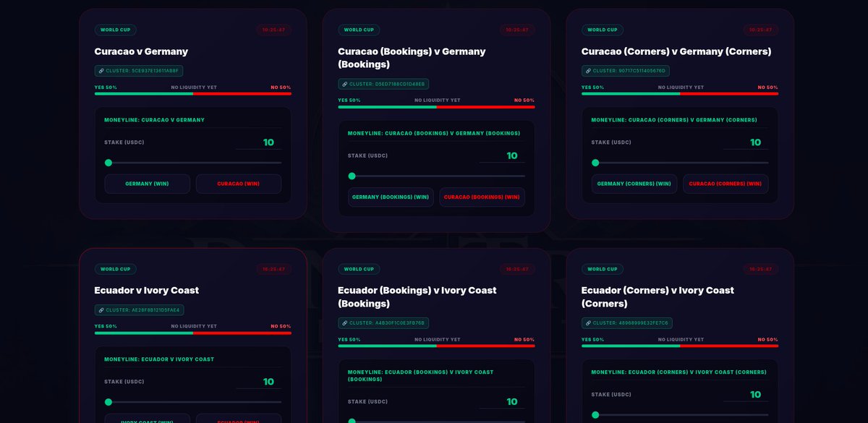
Task: Click link icon beside cluster D5ED7188CD1D48EB
Action: [345, 84]
